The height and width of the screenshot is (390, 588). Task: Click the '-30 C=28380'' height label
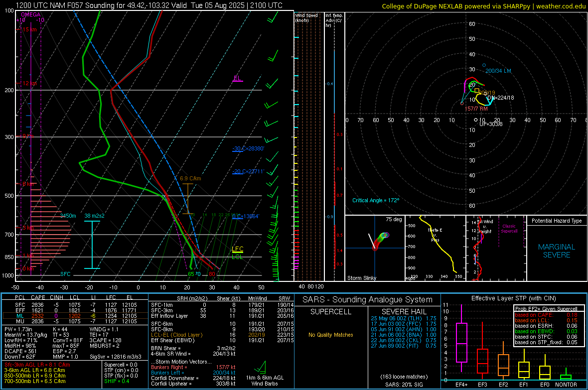[248, 148]
